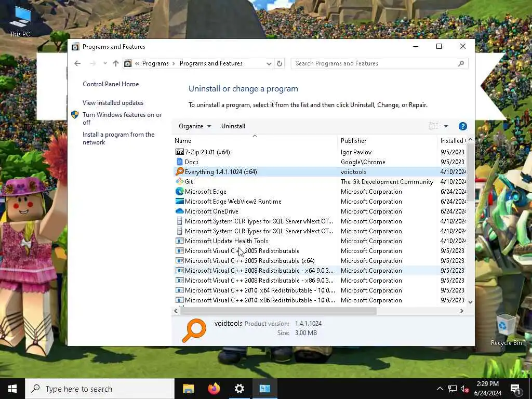The width and height of the screenshot is (532, 399).
Task: Expand the Organize dropdown
Action: (194, 126)
